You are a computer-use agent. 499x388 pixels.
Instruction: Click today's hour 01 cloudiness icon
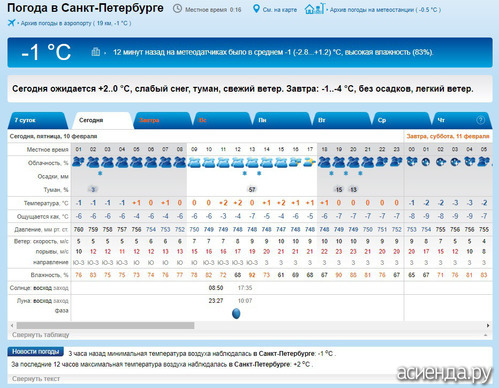coord(78,162)
